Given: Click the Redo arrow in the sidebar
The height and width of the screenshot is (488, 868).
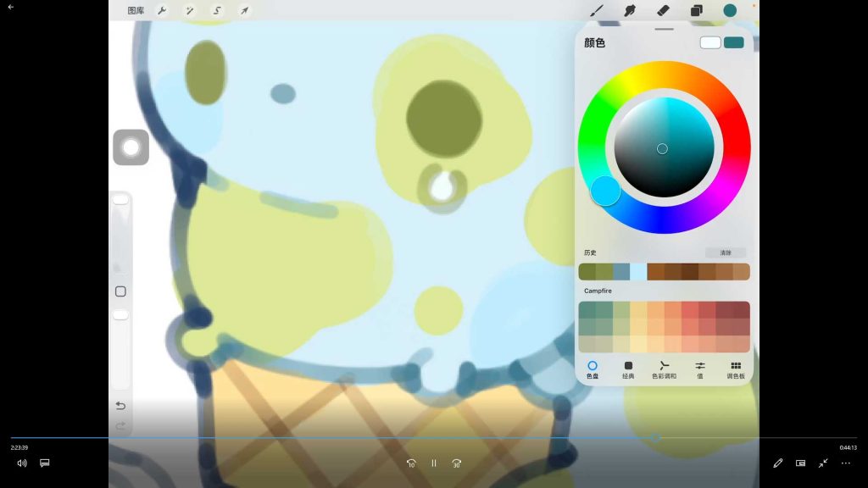Looking at the screenshot, I should [120, 425].
